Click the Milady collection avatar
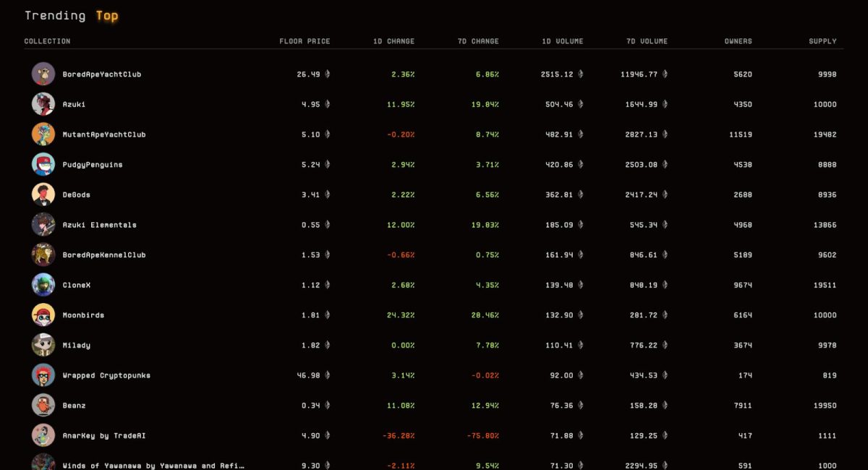This screenshot has height=470, width=868. pos(43,345)
